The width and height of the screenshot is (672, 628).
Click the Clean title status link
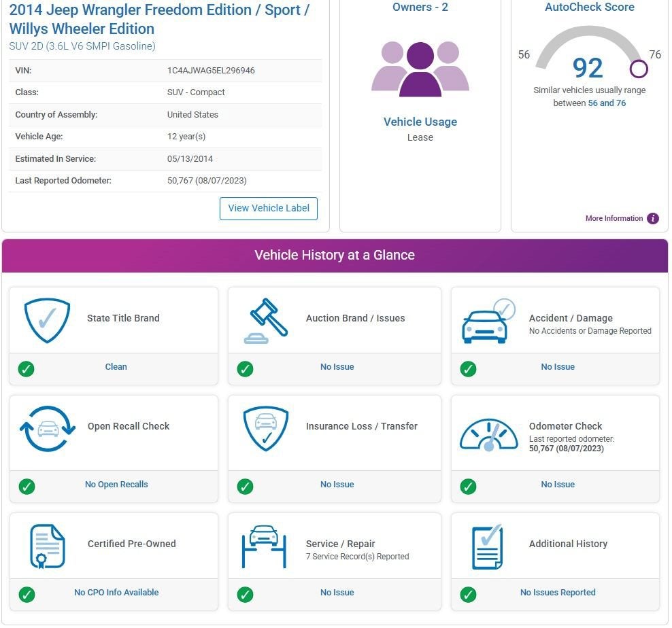pyautogui.click(x=116, y=367)
